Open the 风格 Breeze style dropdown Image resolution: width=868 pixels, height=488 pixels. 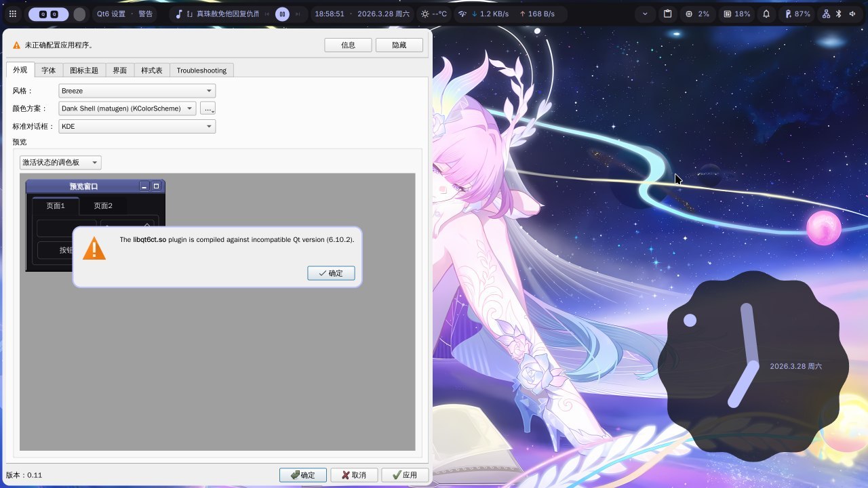pyautogui.click(x=137, y=91)
